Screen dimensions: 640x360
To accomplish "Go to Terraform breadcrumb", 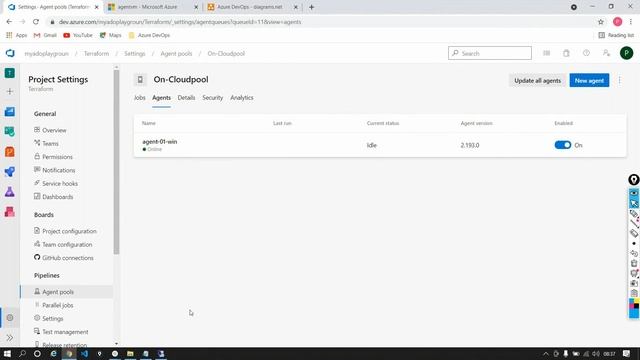I will [x=96, y=53].
